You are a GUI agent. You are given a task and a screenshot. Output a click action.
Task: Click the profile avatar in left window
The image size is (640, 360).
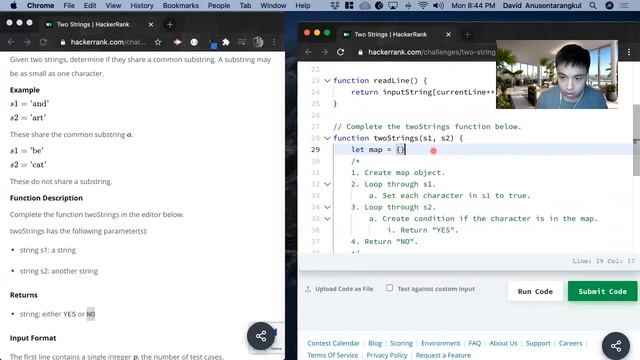(x=258, y=42)
